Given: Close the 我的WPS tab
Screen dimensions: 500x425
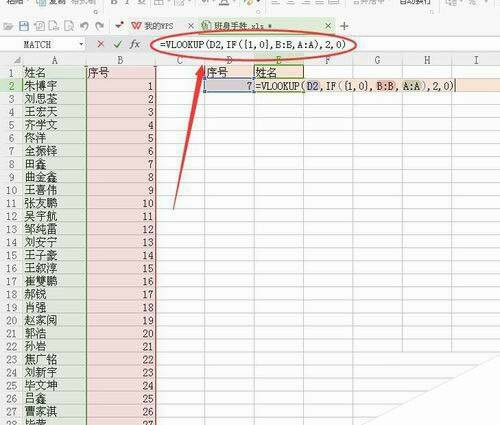Looking at the screenshot, I should pyautogui.click(x=191, y=26).
